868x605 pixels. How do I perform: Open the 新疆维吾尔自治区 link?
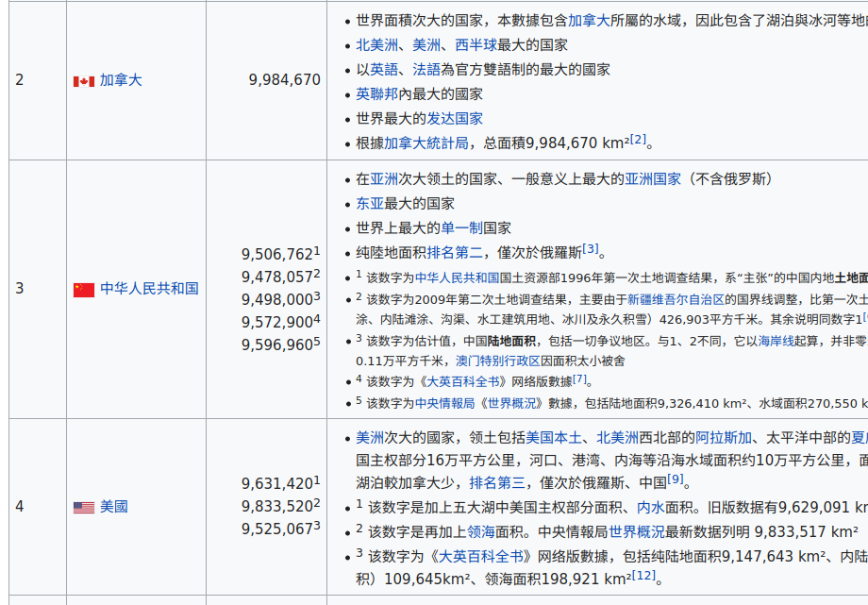pyautogui.click(x=676, y=300)
